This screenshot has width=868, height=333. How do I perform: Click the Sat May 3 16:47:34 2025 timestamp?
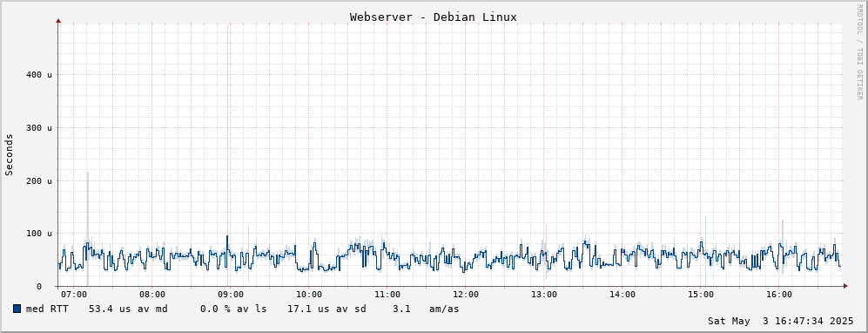click(781, 321)
